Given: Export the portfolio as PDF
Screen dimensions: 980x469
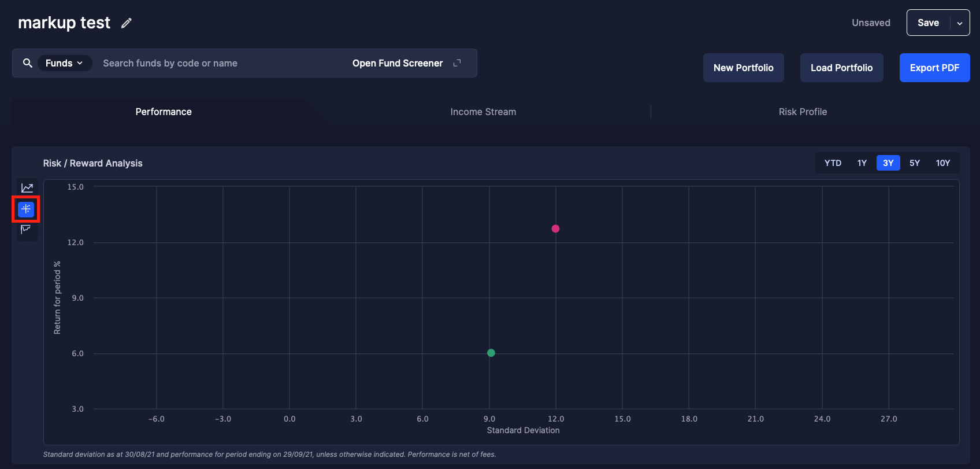Looking at the screenshot, I should [x=934, y=68].
